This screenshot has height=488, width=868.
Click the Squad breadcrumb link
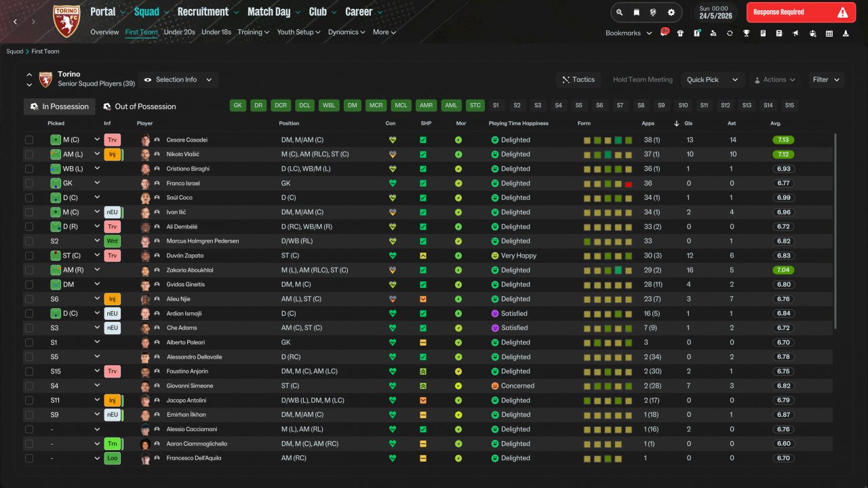click(x=14, y=52)
